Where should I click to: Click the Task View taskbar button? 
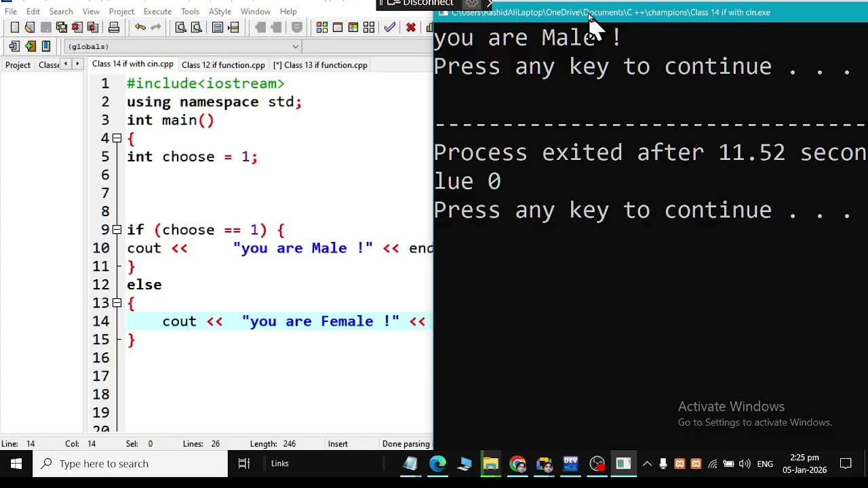point(244,464)
